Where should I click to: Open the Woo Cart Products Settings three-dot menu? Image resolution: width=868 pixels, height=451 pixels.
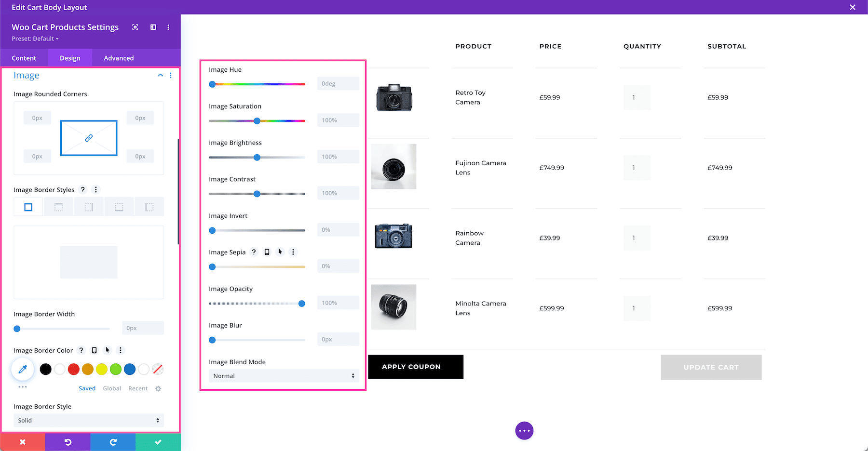click(x=168, y=27)
